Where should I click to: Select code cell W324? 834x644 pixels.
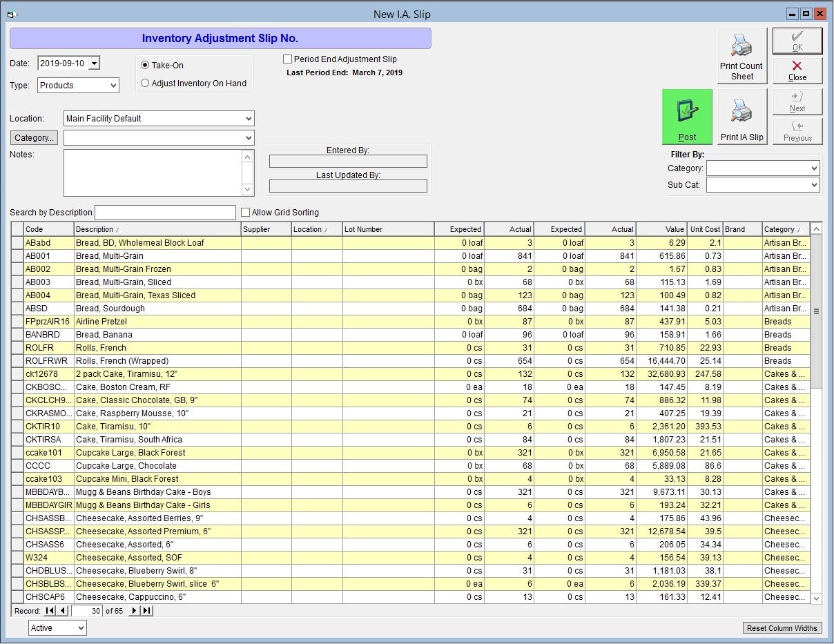(x=48, y=558)
